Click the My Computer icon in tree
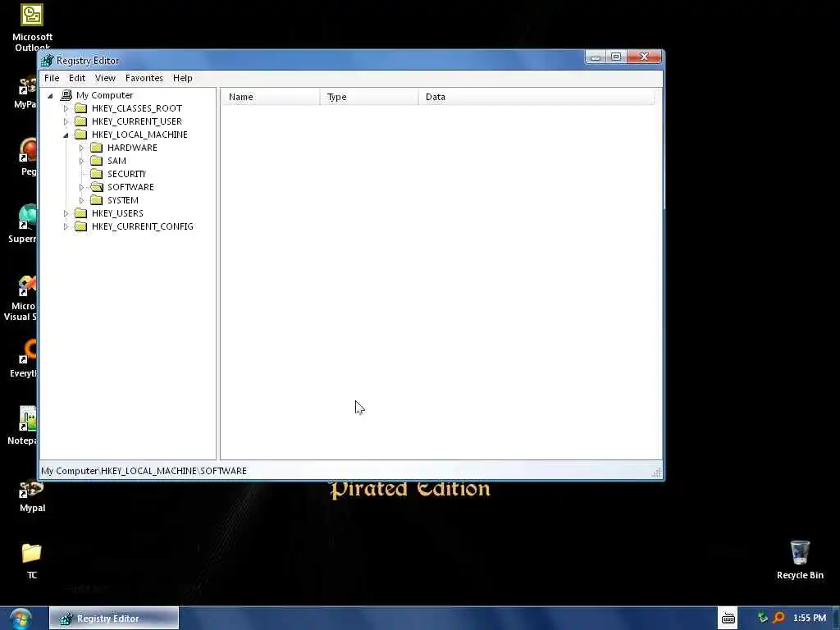The height and width of the screenshot is (630, 840). [x=66, y=95]
